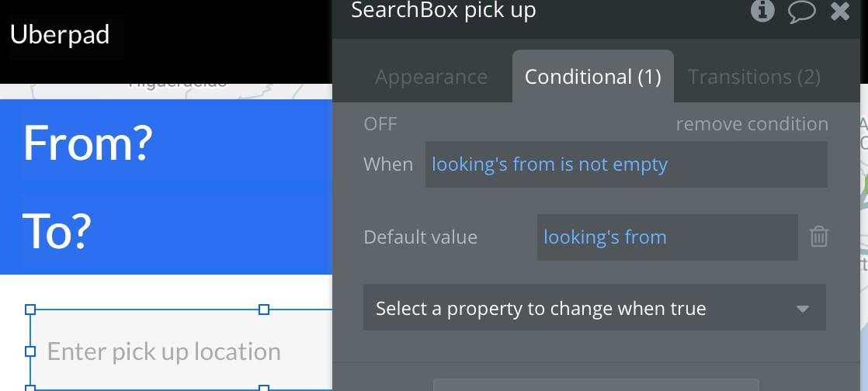Select the From? text element
Image resolution: width=868 pixels, height=391 pixels.
pyautogui.click(x=88, y=143)
